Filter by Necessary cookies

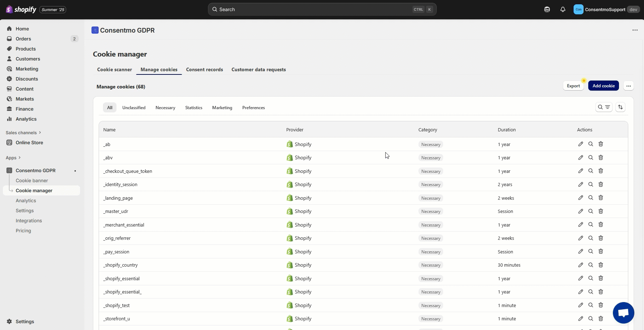click(165, 107)
